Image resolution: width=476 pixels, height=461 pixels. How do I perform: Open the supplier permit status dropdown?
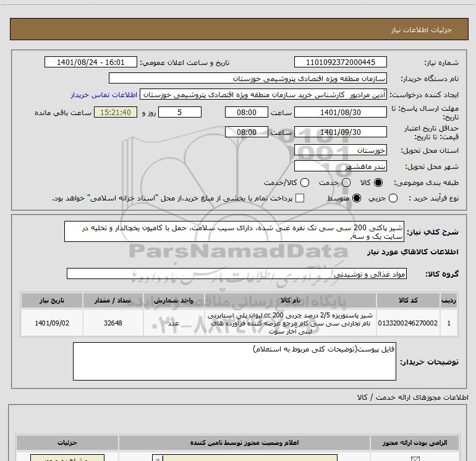tap(245, 458)
